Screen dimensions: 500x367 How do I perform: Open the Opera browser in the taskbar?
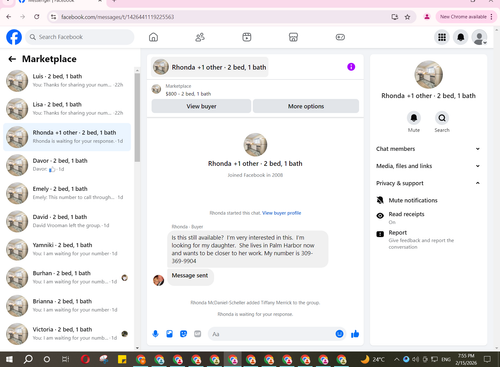pos(85,359)
